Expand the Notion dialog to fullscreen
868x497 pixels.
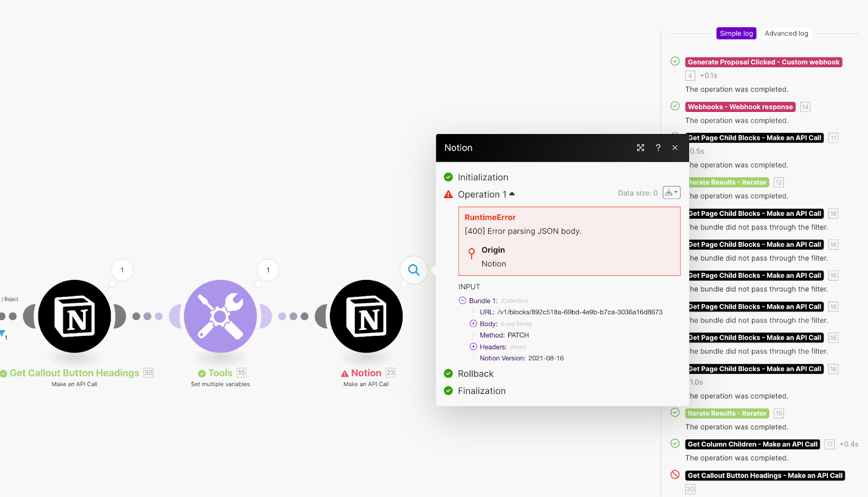click(x=641, y=148)
